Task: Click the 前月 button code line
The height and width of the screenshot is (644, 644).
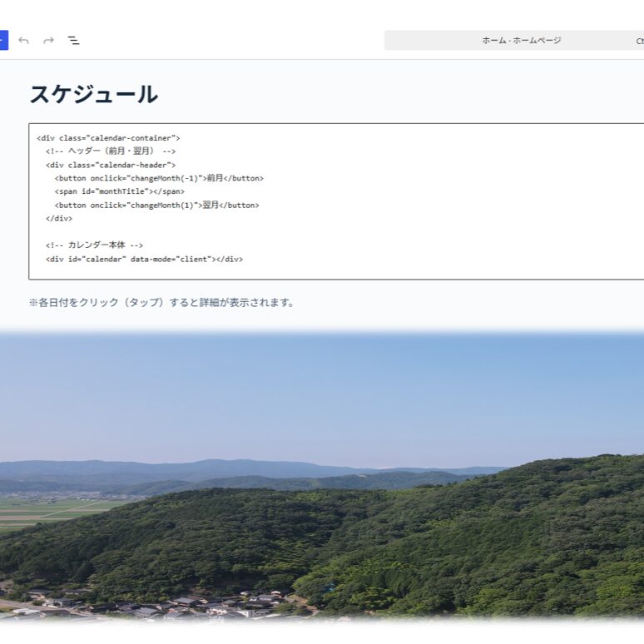Action: pyautogui.click(x=159, y=178)
